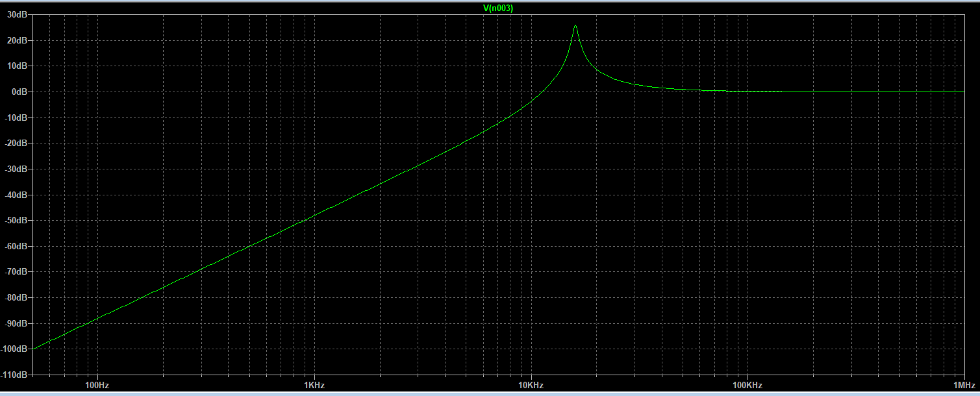This screenshot has width=980, height=396.
Task: Click the -50dB axis label
Action: point(16,221)
